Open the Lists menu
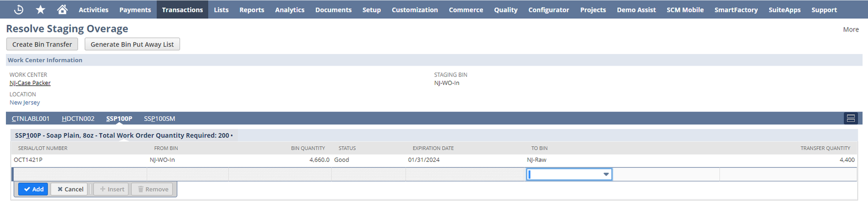 (x=221, y=10)
